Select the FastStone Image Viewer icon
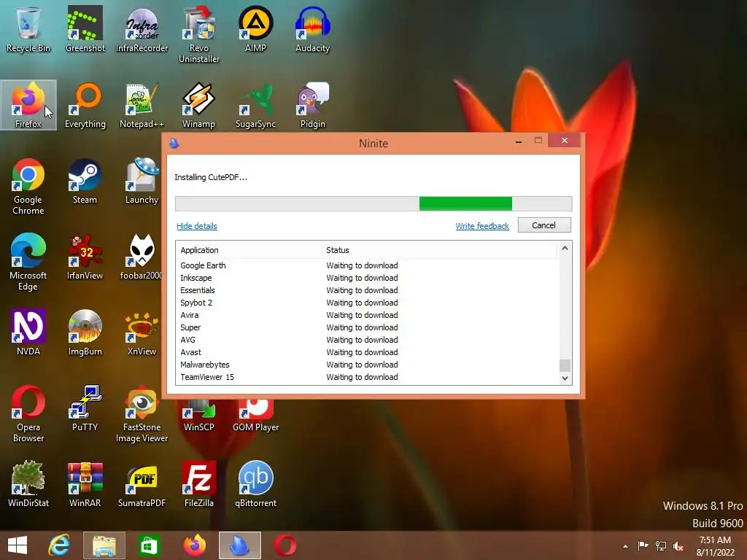 [142, 414]
